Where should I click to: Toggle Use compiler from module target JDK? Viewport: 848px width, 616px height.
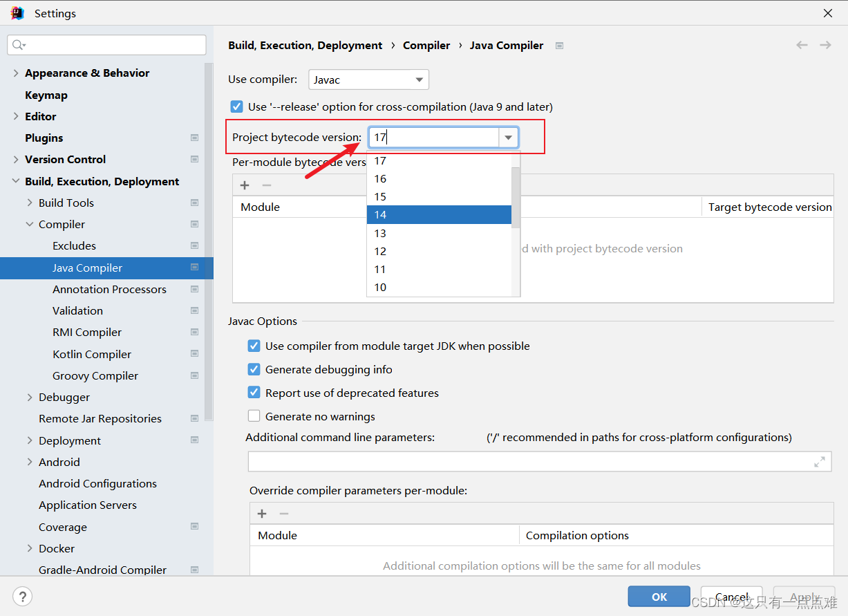(x=254, y=346)
